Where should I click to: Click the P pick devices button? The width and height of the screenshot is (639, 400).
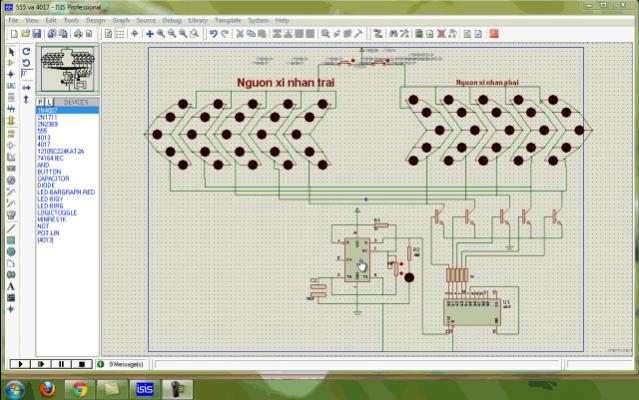[x=41, y=102]
